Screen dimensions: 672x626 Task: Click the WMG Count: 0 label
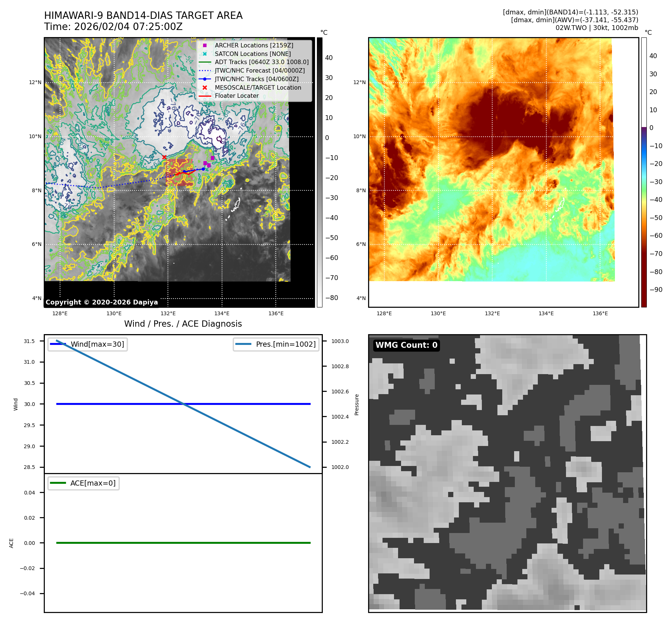(x=406, y=345)
